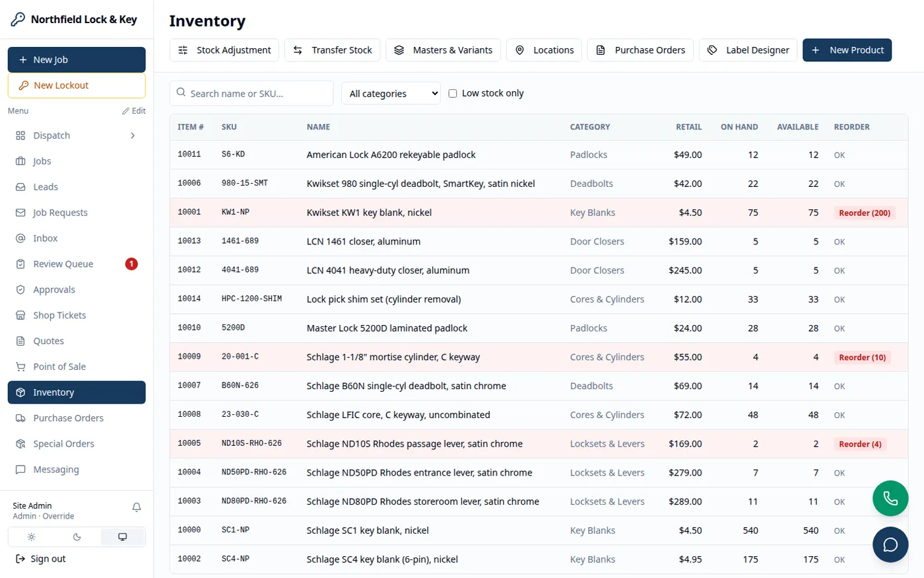
Task: Click the Purchase Orders toolbar button
Action: coord(640,50)
